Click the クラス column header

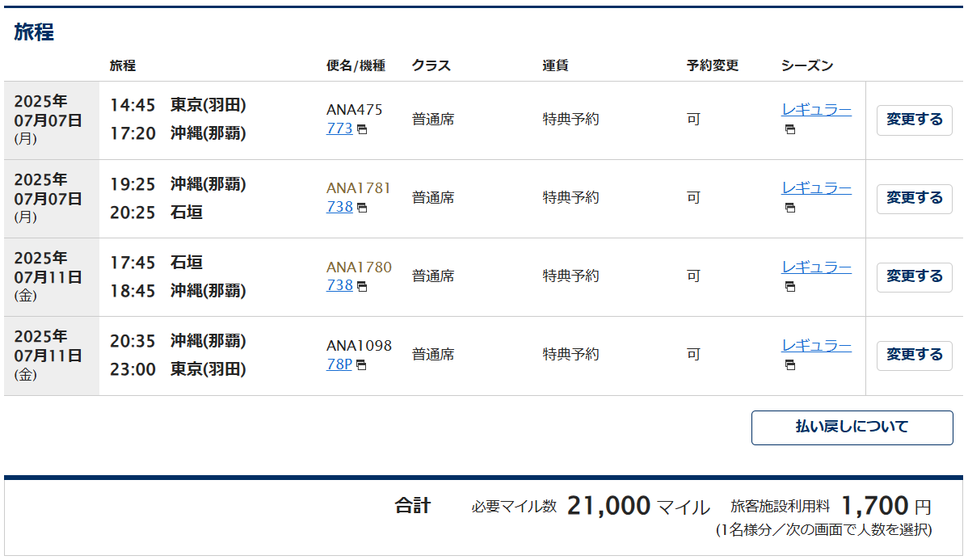[431, 65]
